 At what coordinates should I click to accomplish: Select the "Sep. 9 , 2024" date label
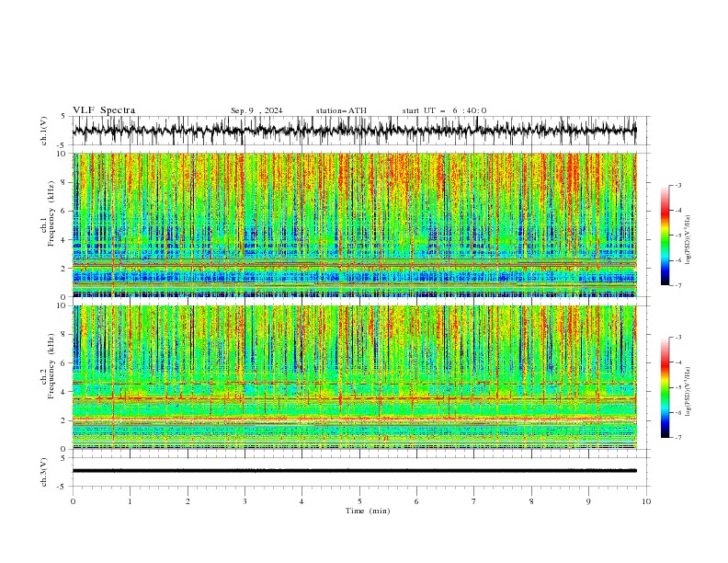click(256, 110)
